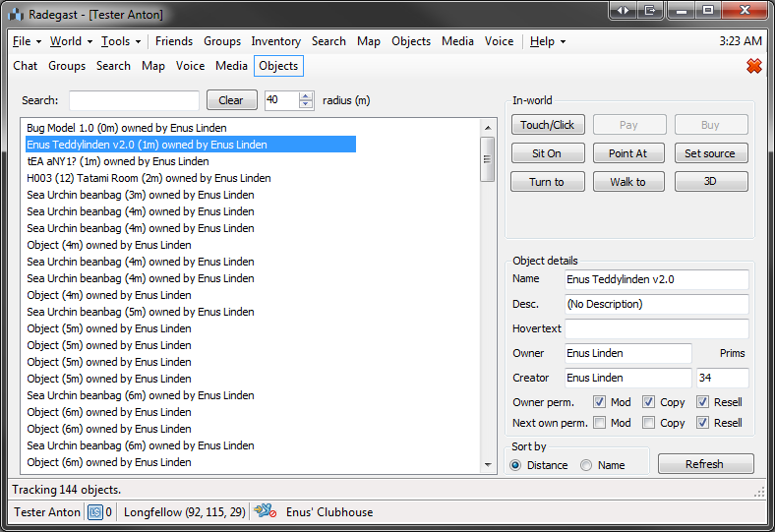Screen dimensions: 775x532
Task: Click the Clear search button
Action: [232, 100]
